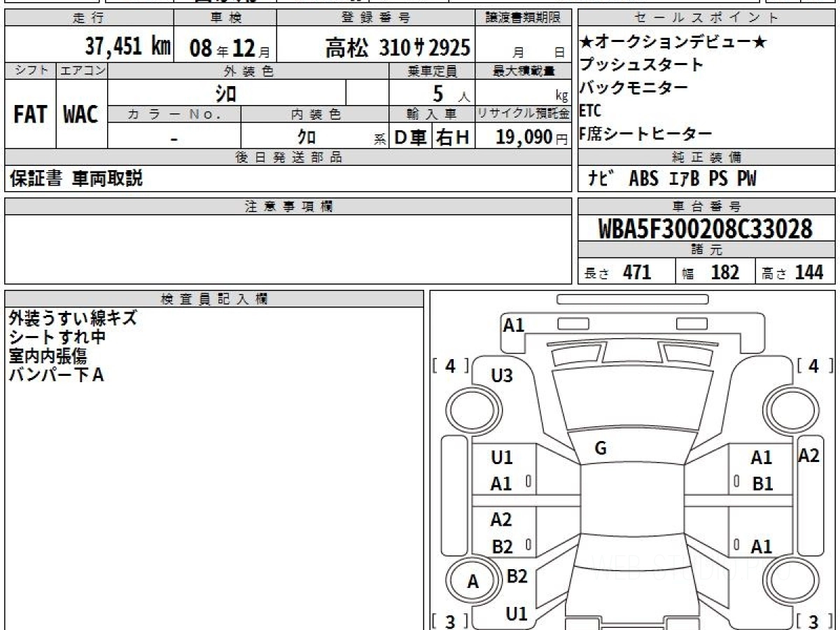Viewport: 840px width, 630px height.
Task: Click the 注意事項欄 header
Action: [x=288, y=206]
